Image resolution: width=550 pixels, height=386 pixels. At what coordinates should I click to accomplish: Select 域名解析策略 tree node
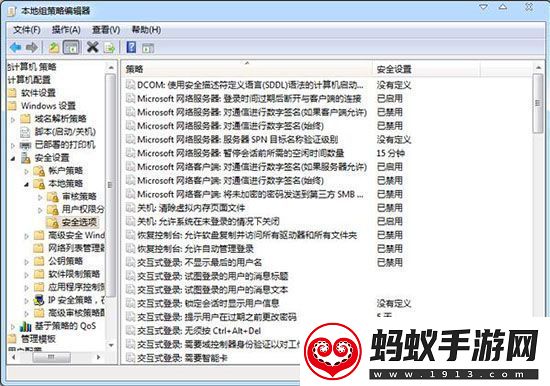click(x=60, y=119)
